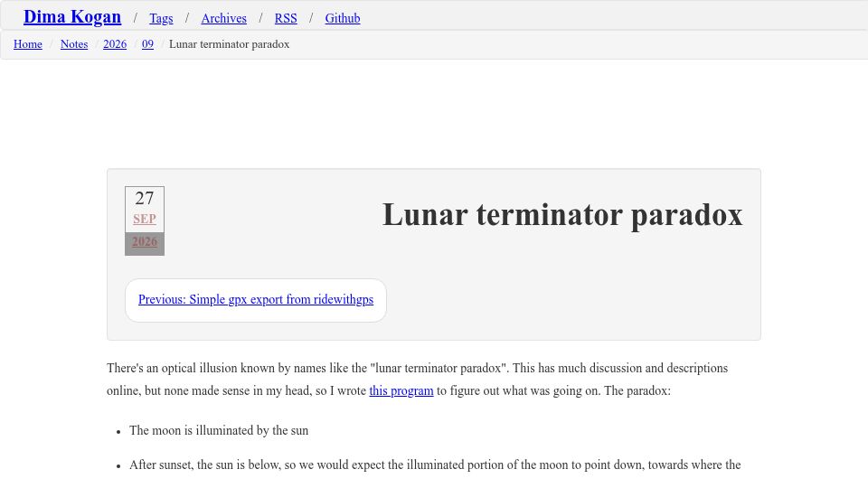Open the Archives page
This screenshot has height=488, width=868.
click(223, 18)
